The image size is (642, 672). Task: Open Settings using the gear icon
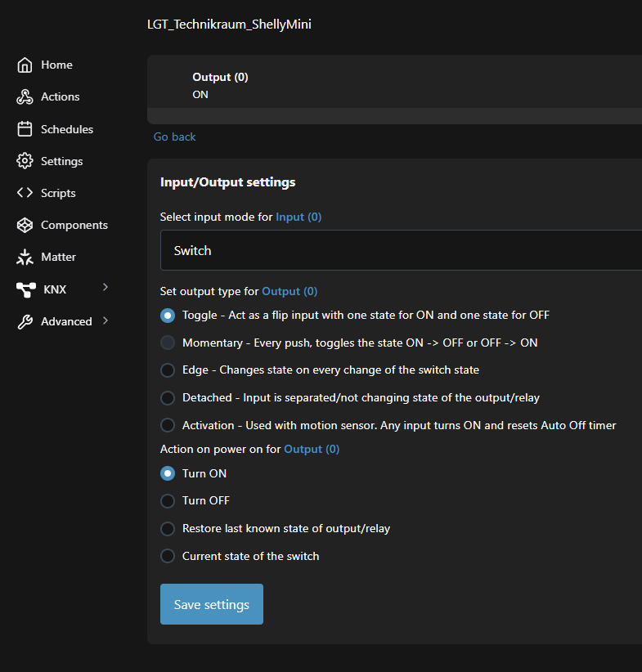pos(25,161)
